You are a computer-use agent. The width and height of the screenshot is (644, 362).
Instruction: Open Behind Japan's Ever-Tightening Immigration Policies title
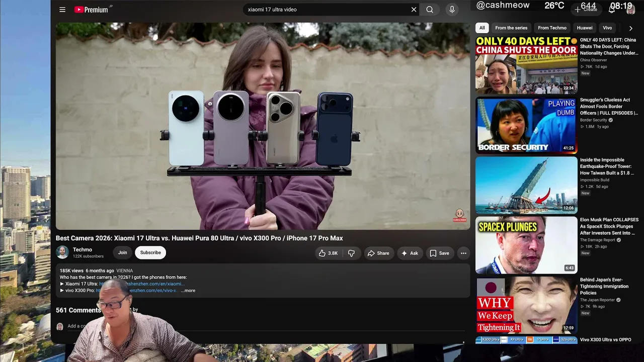[x=604, y=286]
